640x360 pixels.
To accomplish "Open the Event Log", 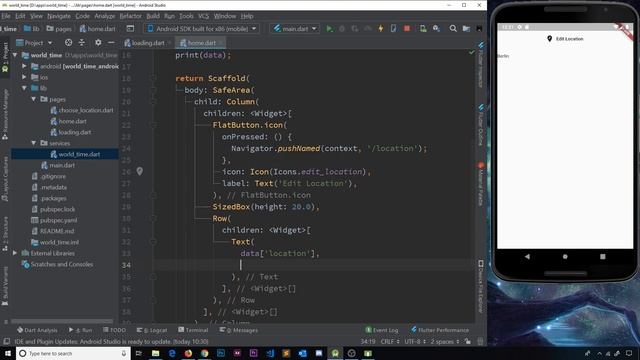I will click(x=382, y=330).
